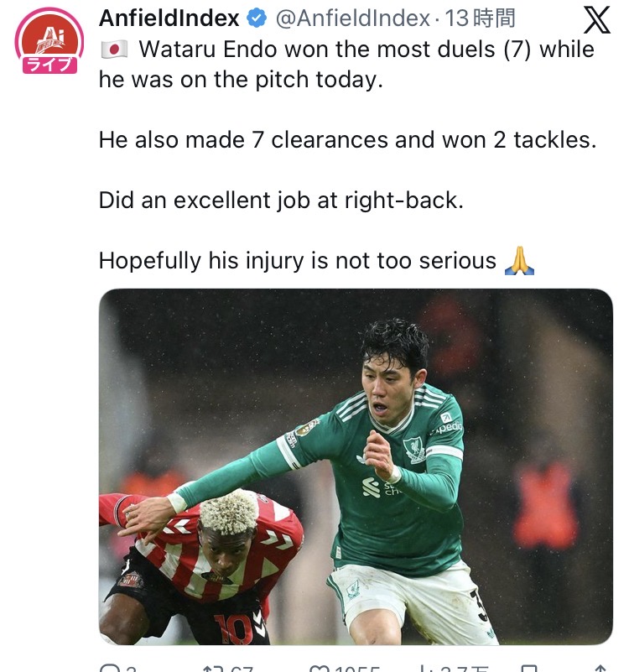Click the praying hands emoji
Viewport: 629px width, 672px height.
(x=519, y=260)
